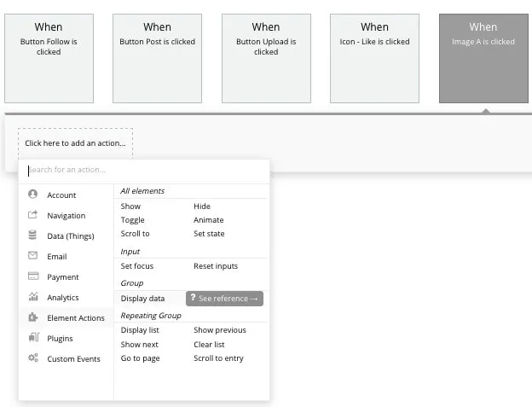
Task: Open the See reference link
Action: pos(224,299)
